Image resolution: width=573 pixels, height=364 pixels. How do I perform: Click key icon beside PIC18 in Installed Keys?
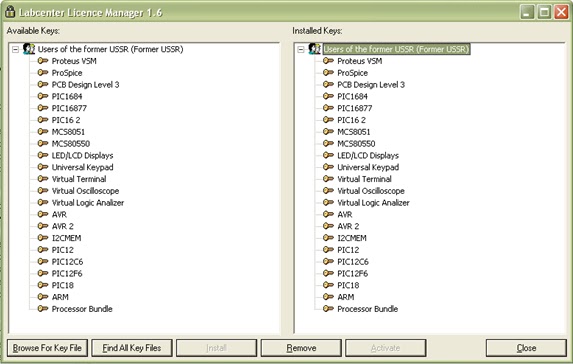pyautogui.click(x=328, y=285)
